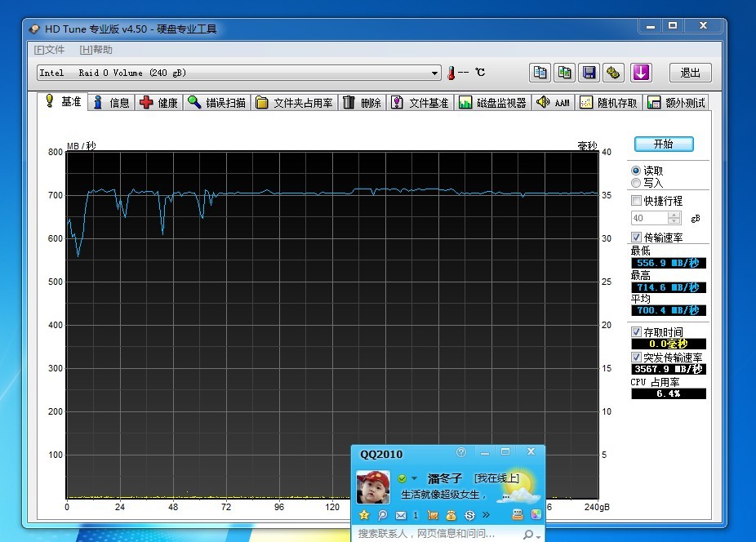Open the [H]帮助 menu

tap(96, 50)
